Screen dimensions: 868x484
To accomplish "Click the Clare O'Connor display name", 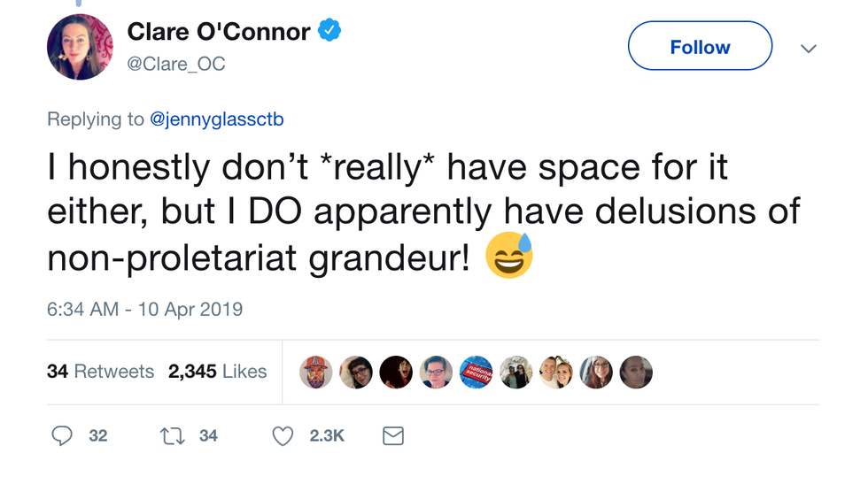I will 219,32.
